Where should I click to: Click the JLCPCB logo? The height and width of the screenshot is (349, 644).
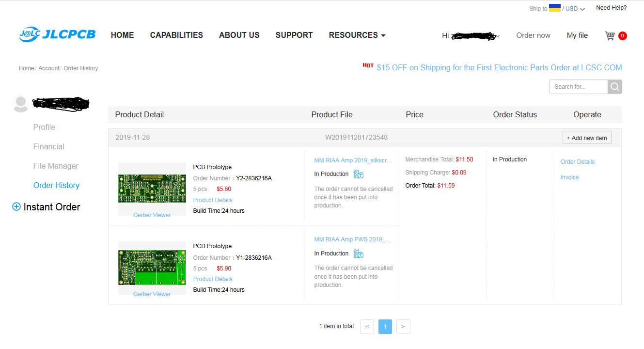click(57, 34)
